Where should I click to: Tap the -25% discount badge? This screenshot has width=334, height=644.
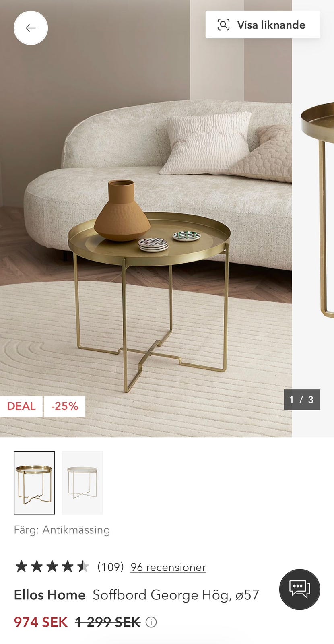(x=65, y=406)
